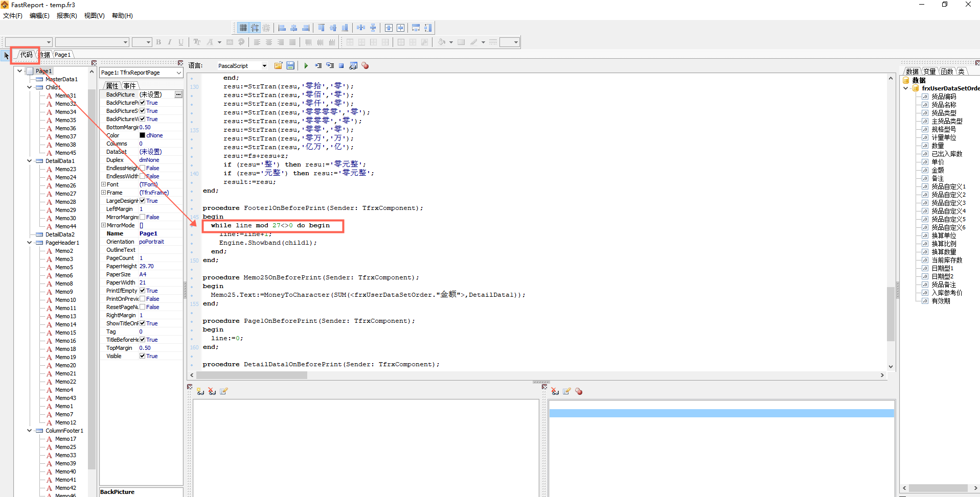Run the script with the green play icon

click(306, 65)
